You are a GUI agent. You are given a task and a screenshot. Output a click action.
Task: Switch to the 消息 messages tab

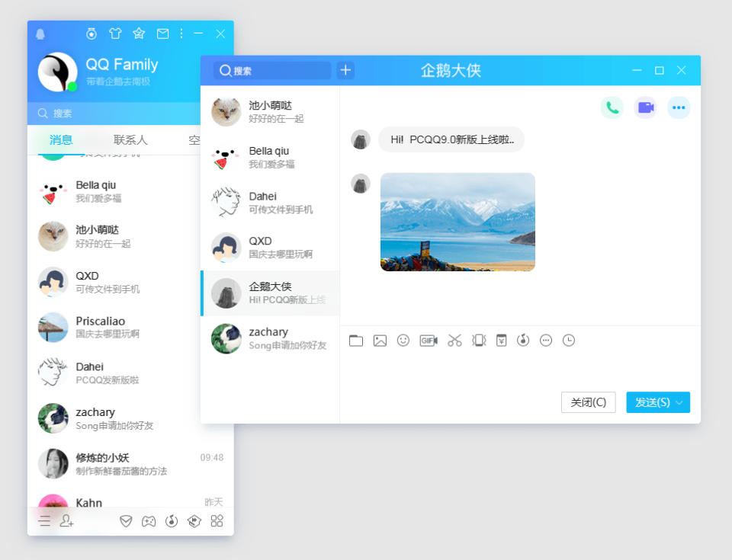coord(61,140)
